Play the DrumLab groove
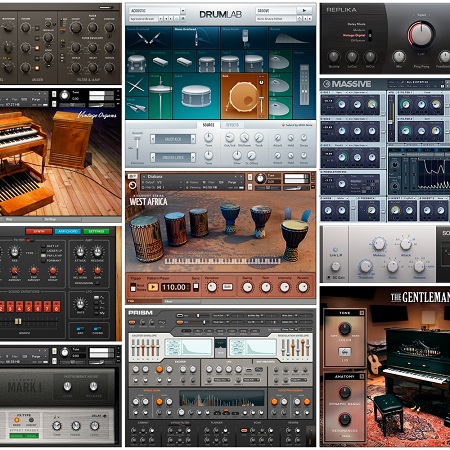This screenshot has height=450, width=450. 304,11
